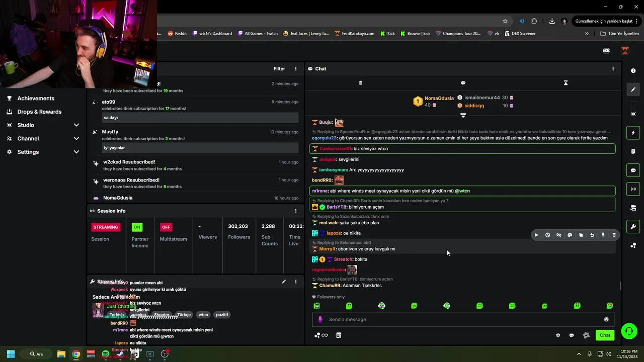Viewport: 644px width, 362px height.
Task: Show hidden system tray icons chevron
Action: click(x=579, y=354)
